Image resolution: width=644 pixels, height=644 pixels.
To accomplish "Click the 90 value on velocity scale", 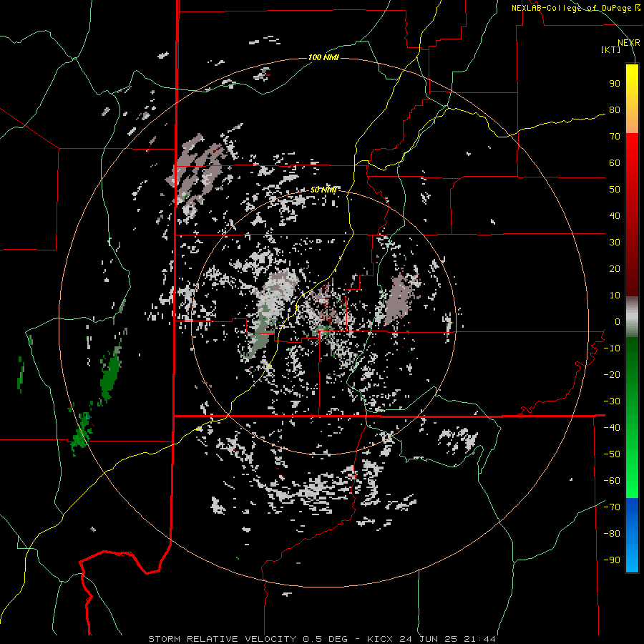I will (615, 84).
